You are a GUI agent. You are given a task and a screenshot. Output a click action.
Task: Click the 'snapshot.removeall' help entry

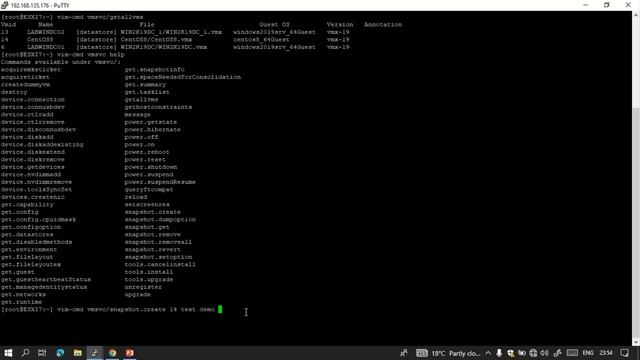click(158, 242)
